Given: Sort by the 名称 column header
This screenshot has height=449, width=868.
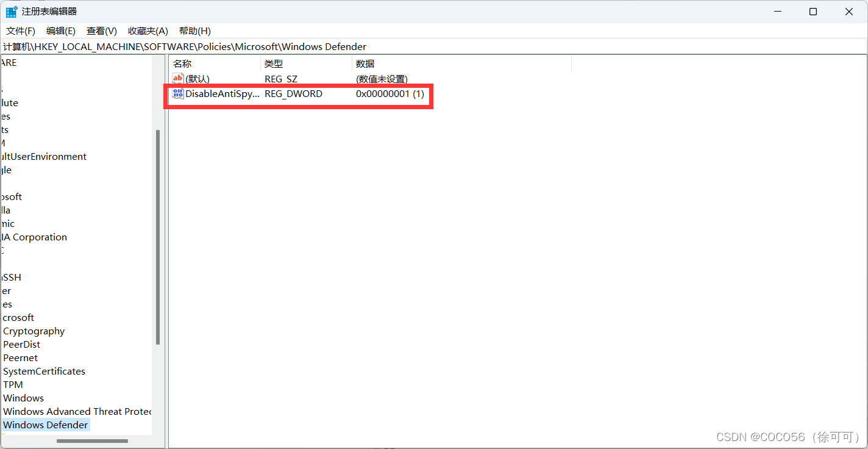Looking at the screenshot, I should pos(215,63).
